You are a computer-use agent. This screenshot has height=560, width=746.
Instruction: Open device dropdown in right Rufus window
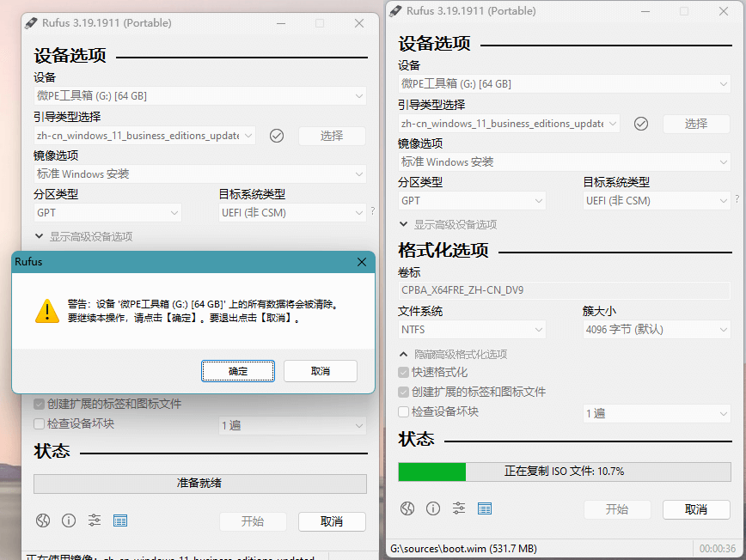pos(565,84)
